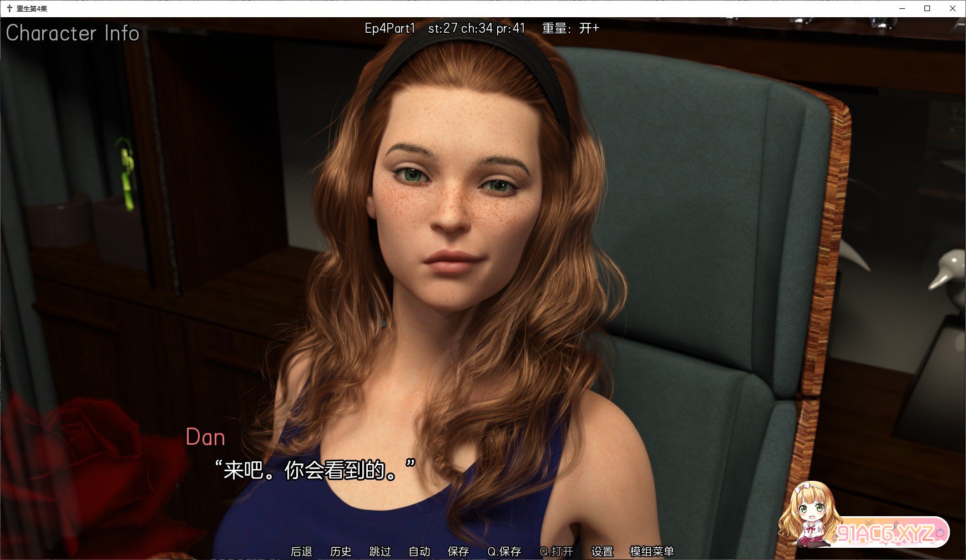
Task: Open the 设置 settings screen
Action: click(603, 552)
